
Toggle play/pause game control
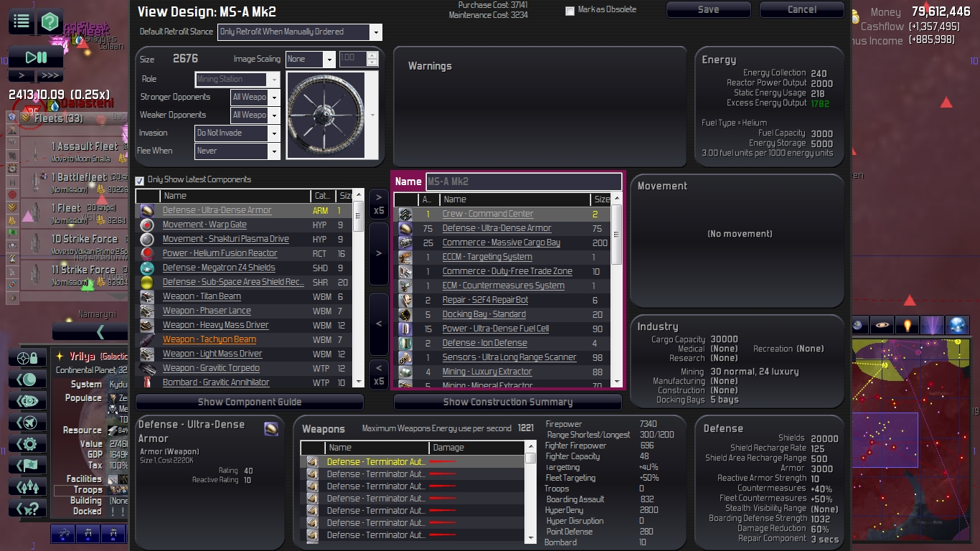(35, 57)
